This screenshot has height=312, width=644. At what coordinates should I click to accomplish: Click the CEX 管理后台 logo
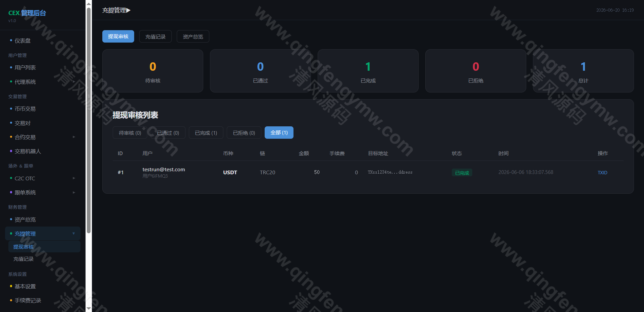(x=27, y=13)
